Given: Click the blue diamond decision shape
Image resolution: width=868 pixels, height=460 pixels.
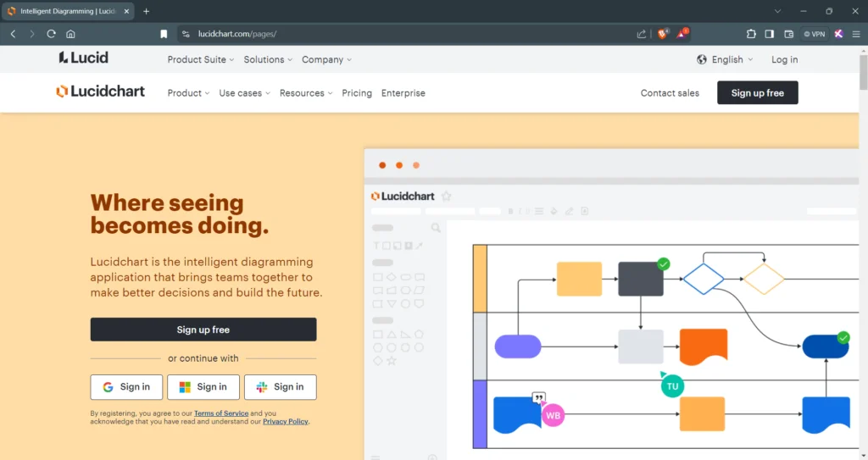Looking at the screenshot, I should click(x=704, y=279).
